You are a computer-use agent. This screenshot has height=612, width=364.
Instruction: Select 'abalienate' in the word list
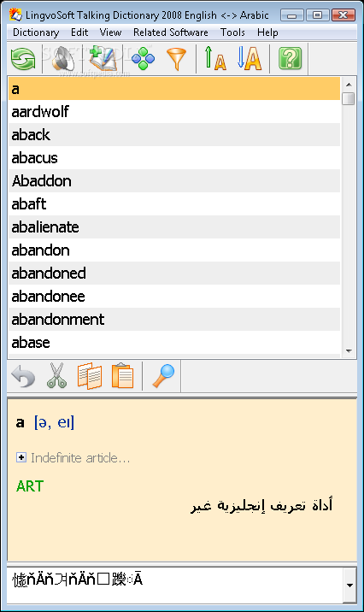[x=174, y=227]
